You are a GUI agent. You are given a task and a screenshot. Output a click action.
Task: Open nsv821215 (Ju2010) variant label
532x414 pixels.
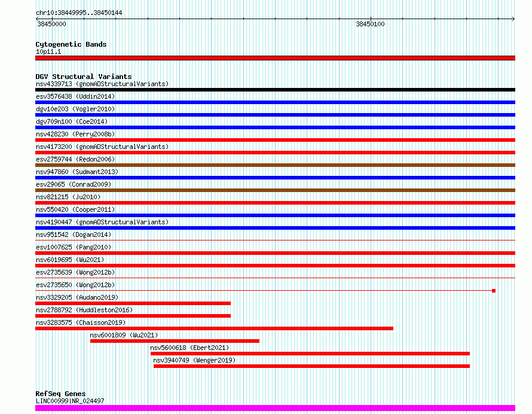tap(68, 197)
